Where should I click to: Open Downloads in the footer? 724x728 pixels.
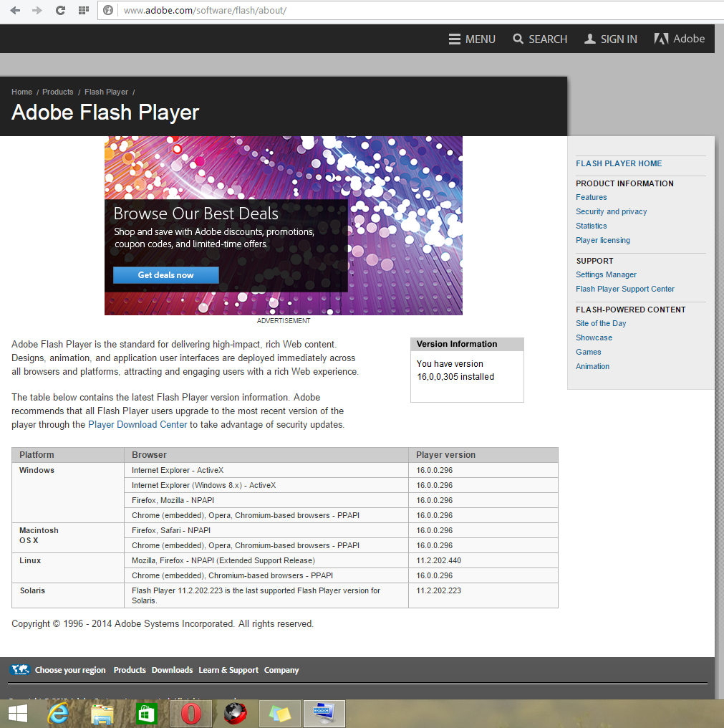pyautogui.click(x=172, y=670)
